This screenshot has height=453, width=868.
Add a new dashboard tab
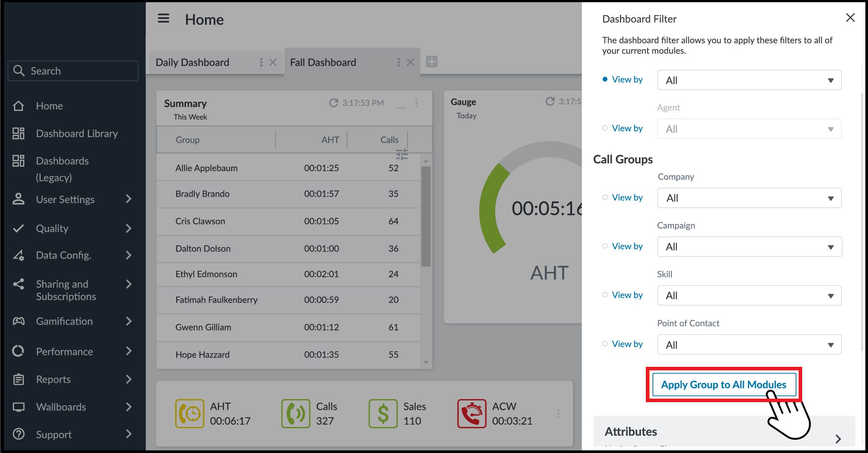(432, 62)
